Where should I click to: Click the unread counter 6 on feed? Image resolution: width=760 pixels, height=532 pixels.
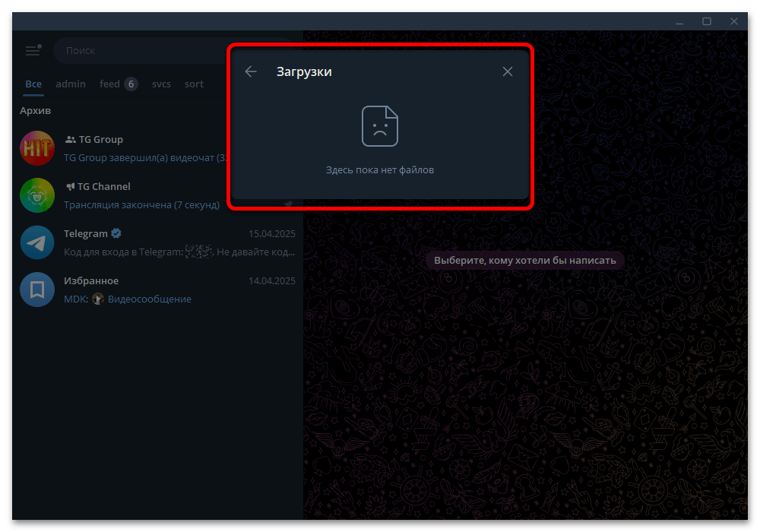(x=131, y=84)
